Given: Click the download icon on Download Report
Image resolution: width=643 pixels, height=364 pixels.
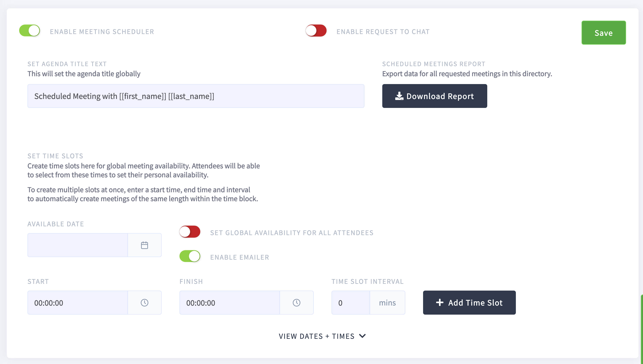Looking at the screenshot, I should (x=399, y=96).
